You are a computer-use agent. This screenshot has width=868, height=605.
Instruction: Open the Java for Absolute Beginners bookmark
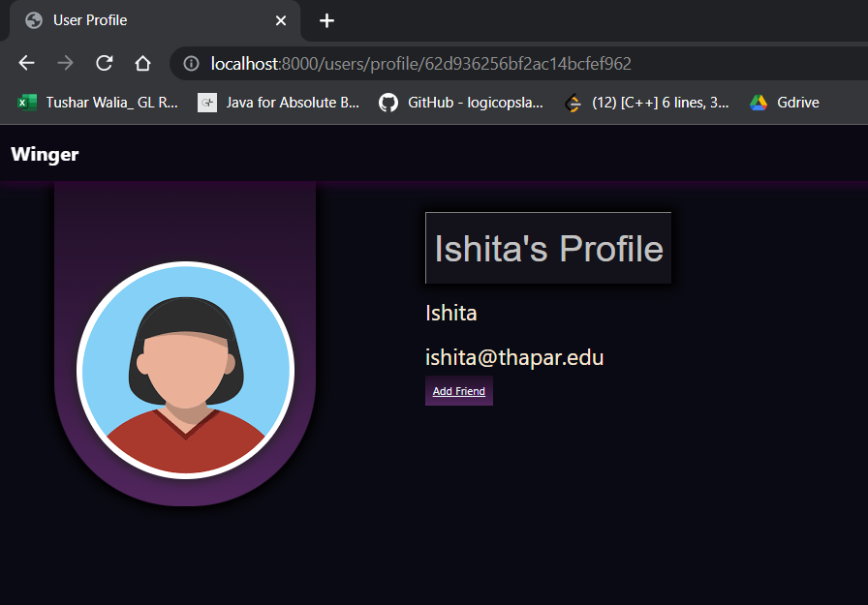tap(278, 102)
